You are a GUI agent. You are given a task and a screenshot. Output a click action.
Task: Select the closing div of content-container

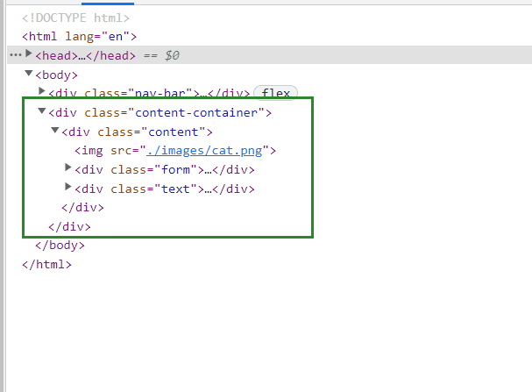69,227
